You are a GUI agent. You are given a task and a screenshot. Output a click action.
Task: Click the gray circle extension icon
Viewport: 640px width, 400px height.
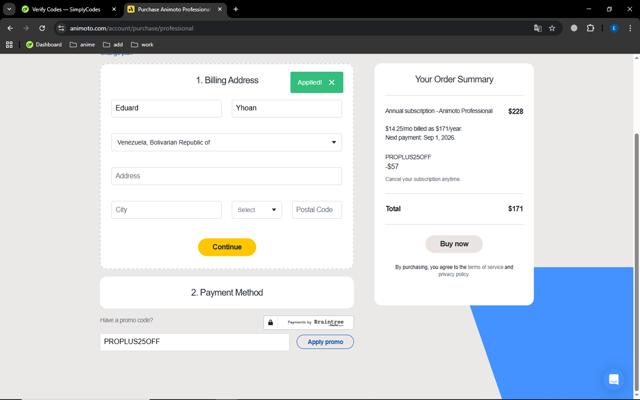pyautogui.click(x=574, y=28)
